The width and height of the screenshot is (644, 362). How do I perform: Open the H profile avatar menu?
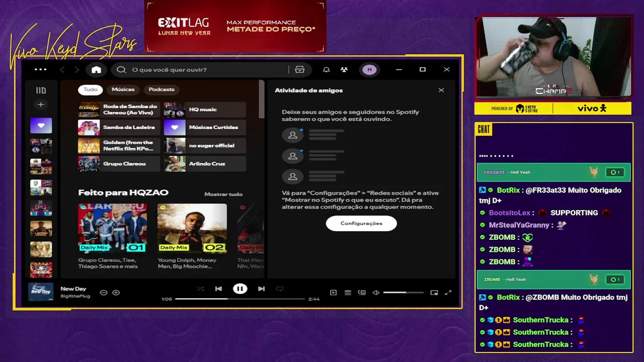click(x=369, y=69)
